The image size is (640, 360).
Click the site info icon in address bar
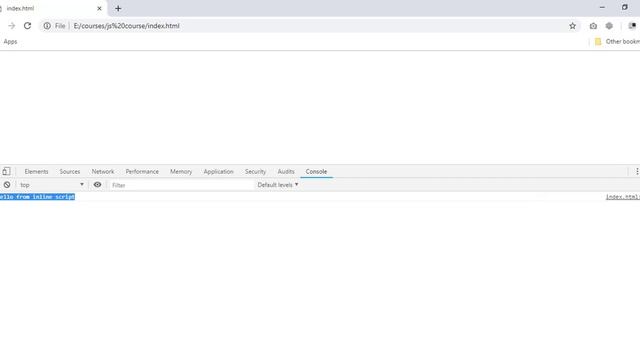(47, 26)
